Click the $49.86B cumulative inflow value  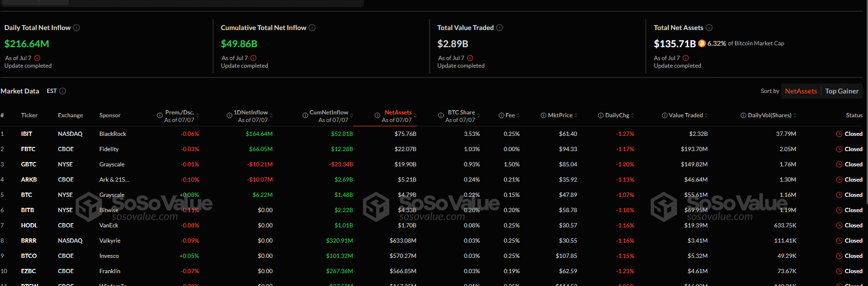pos(239,44)
